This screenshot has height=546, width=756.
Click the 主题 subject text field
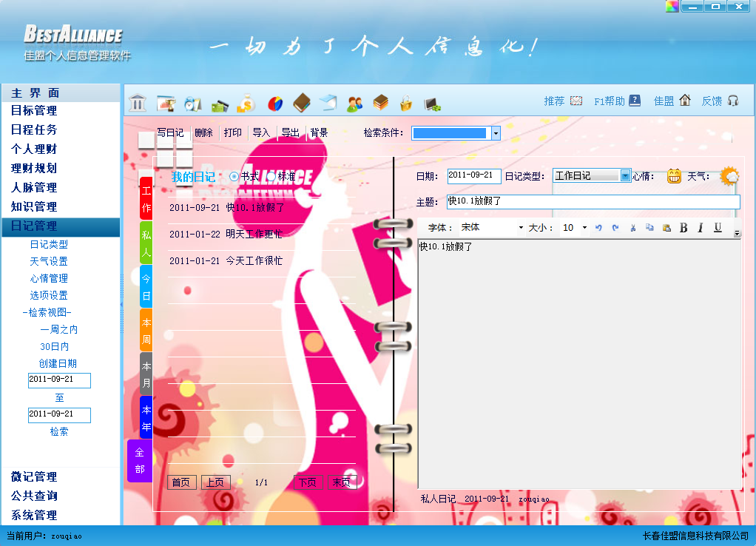[x=593, y=202]
